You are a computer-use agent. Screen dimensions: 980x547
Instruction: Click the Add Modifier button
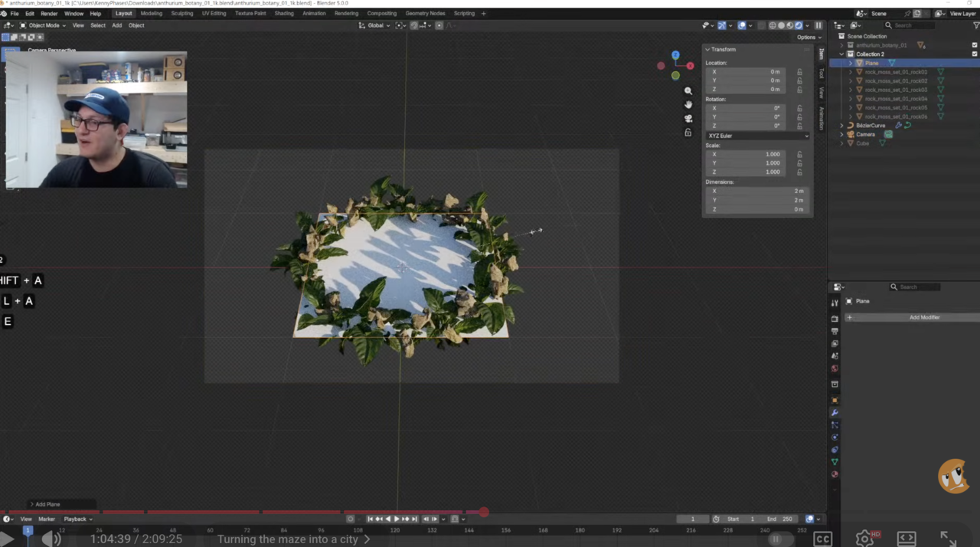924,317
